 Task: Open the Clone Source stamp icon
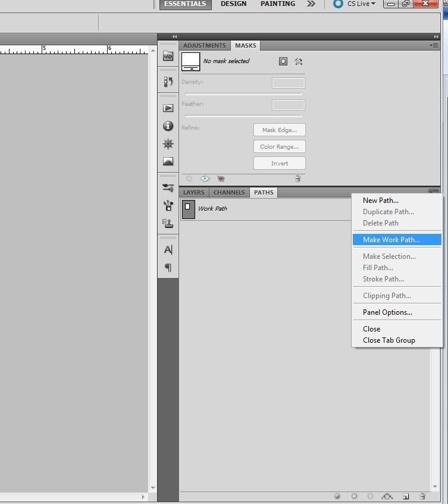tap(168, 223)
